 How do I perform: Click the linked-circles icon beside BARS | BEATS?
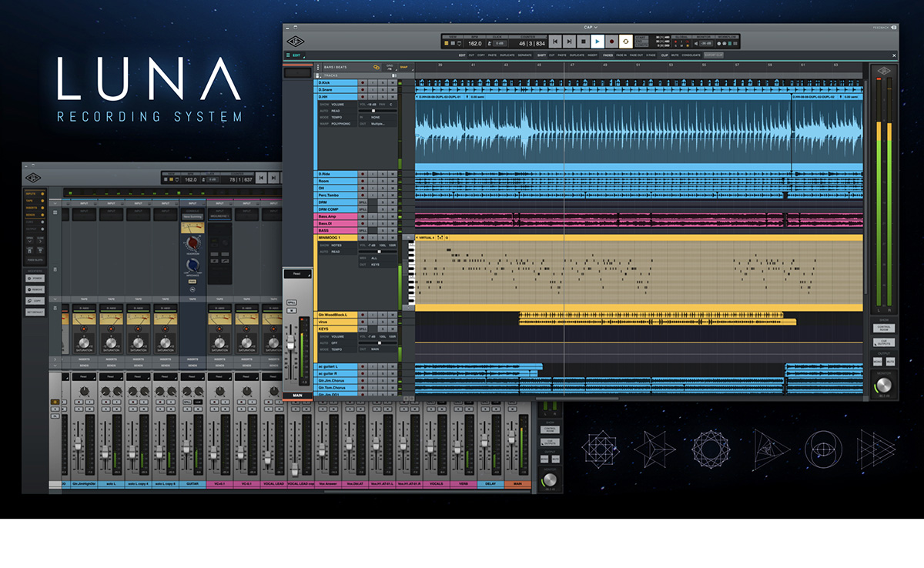tap(377, 67)
